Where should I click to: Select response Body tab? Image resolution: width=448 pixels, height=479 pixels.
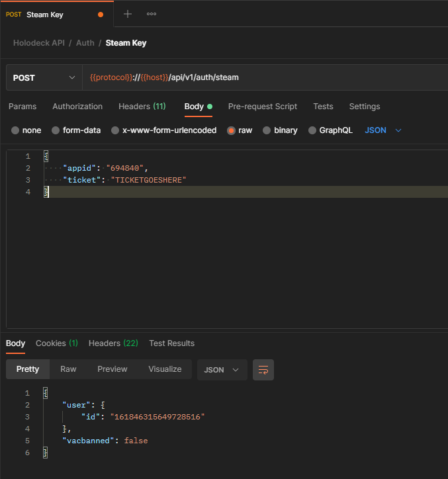(15, 343)
